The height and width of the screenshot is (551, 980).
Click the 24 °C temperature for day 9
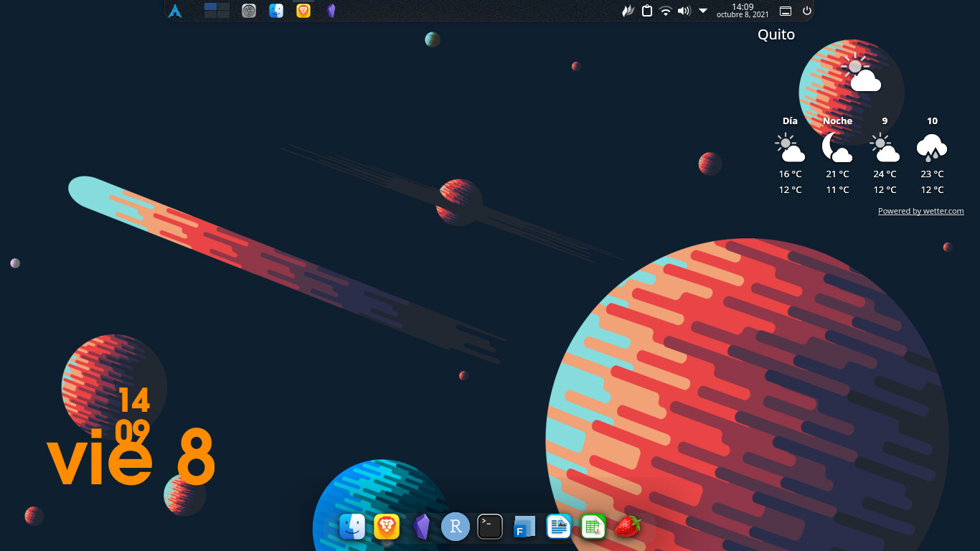885,174
